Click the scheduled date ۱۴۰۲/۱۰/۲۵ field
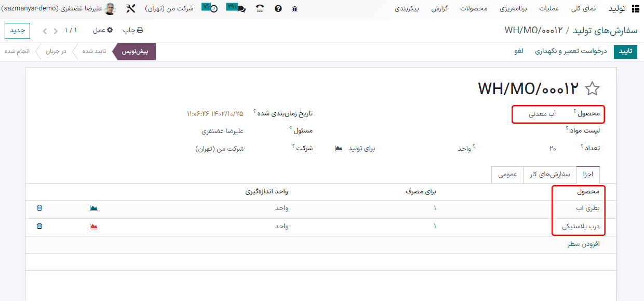 [x=214, y=113]
